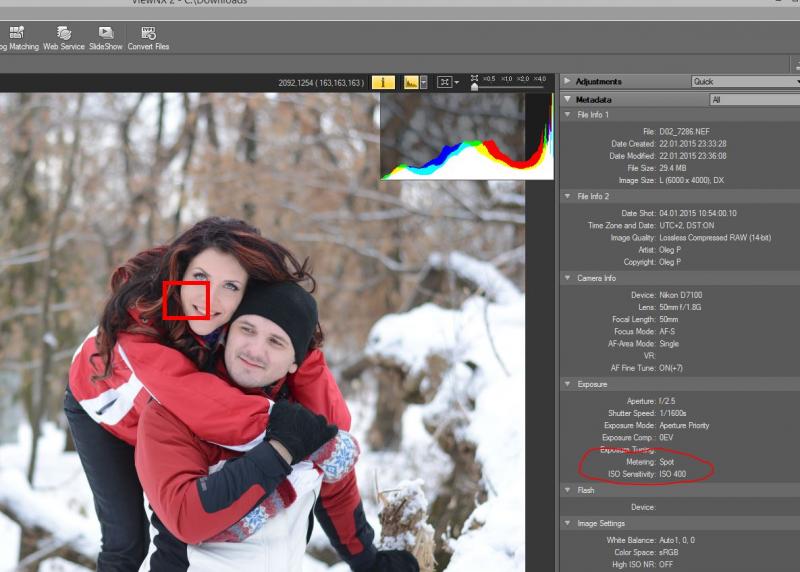Click Image Size value L (6000 x 4000)
This screenshot has width=800, height=572.
tap(691, 181)
